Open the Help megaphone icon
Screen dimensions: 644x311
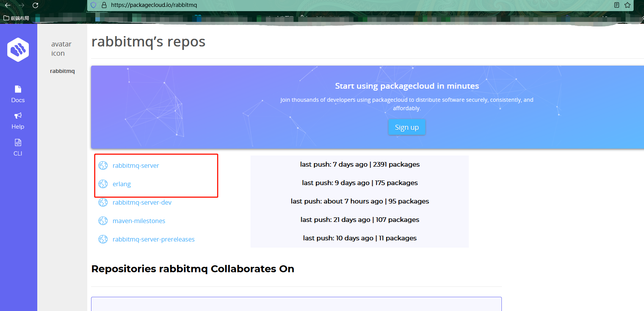[18, 116]
